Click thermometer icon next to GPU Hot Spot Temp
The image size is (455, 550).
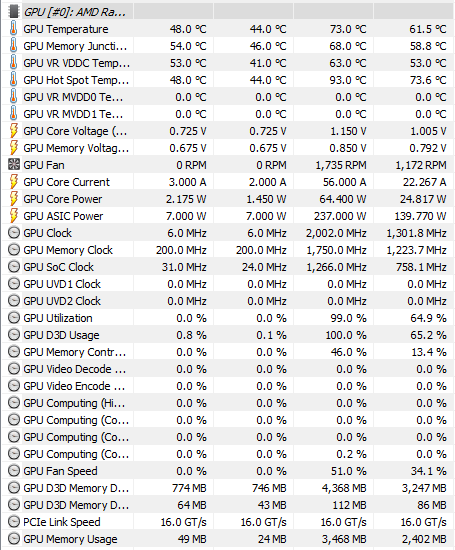(13, 80)
